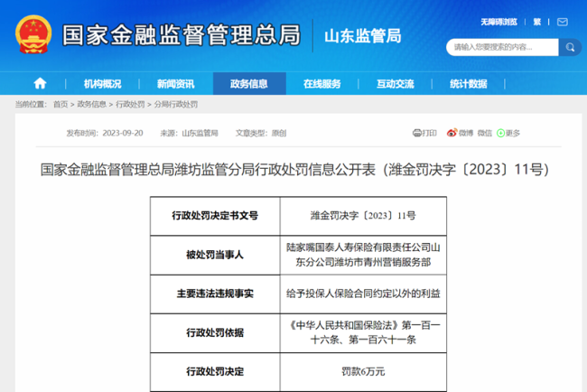Click the search input field
587x392 pixels.
click(502, 47)
